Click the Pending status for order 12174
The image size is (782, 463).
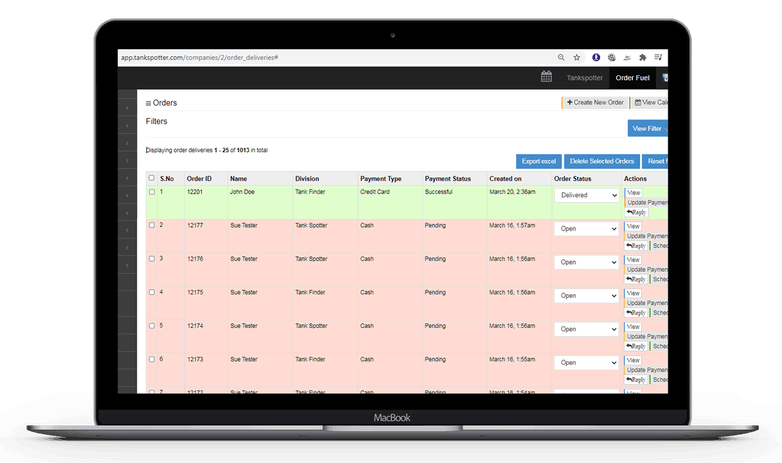435,326
